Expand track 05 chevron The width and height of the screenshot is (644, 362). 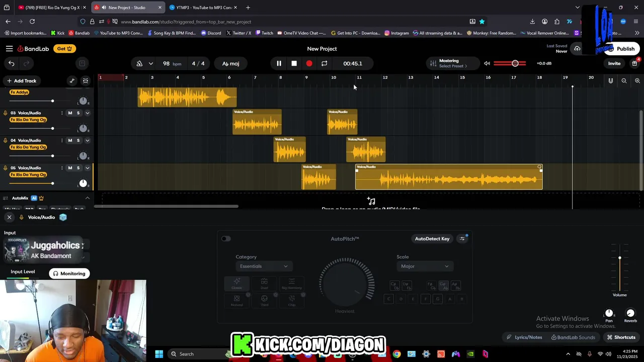tap(87, 168)
